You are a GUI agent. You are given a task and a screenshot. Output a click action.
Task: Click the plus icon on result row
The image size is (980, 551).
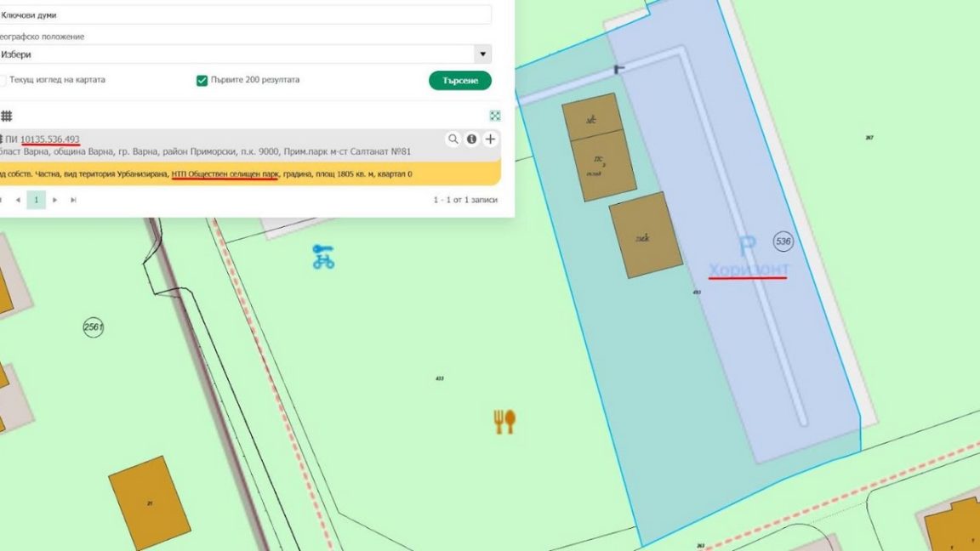[x=491, y=139]
